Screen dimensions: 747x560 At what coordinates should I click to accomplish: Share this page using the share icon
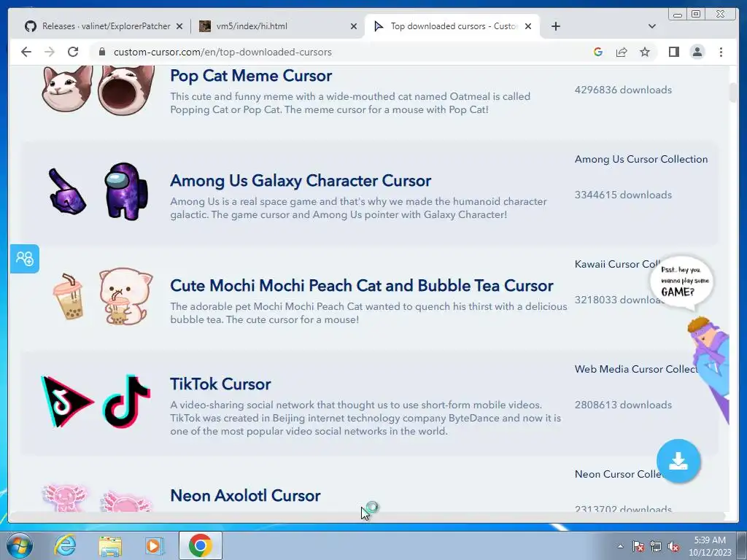(622, 52)
